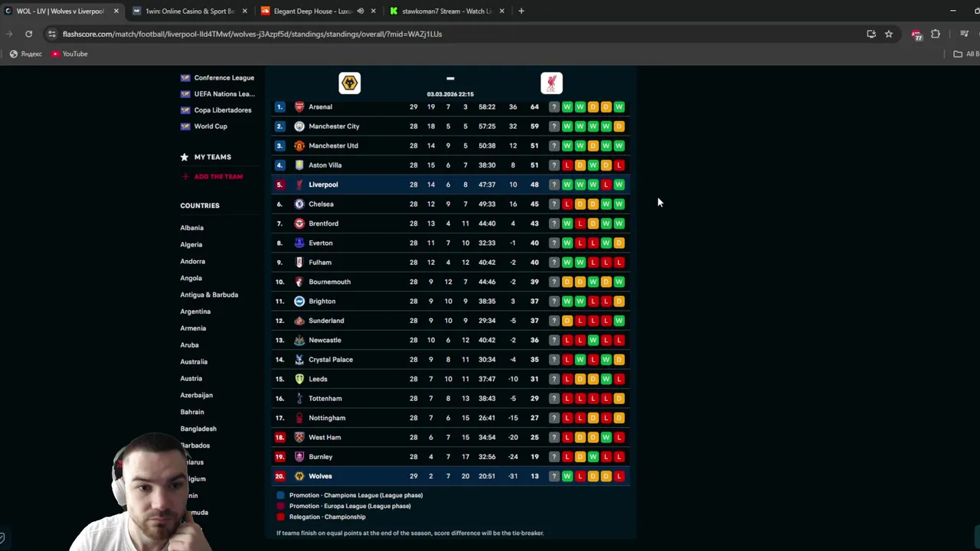Viewport: 980px width, 551px height.
Task: Open the All Bookmarks folder
Action: [x=966, y=54]
